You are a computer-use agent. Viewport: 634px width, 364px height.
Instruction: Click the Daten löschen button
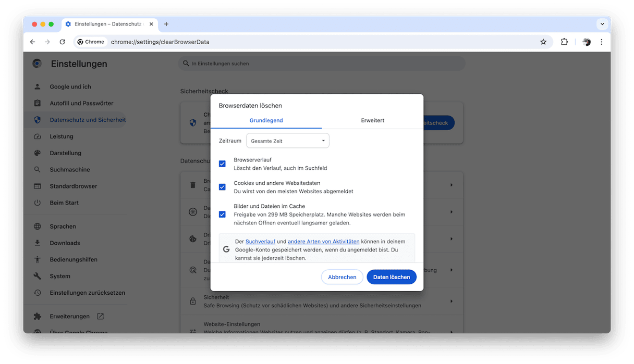tap(392, 277)
